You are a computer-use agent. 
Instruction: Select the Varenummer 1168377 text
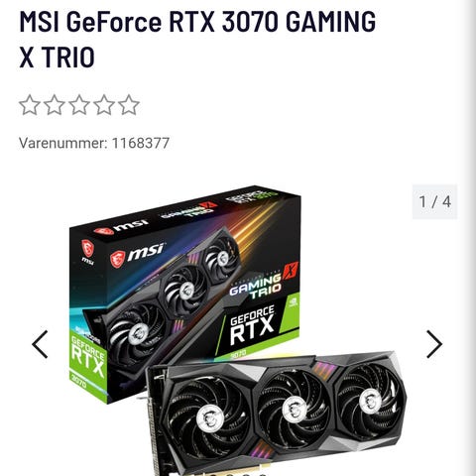94,143
